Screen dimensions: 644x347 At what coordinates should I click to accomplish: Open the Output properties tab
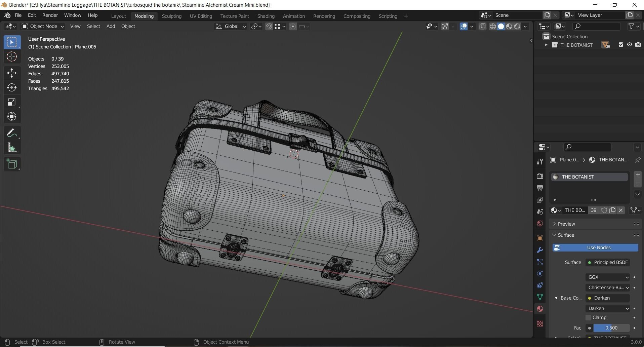(x=540, y=188)
